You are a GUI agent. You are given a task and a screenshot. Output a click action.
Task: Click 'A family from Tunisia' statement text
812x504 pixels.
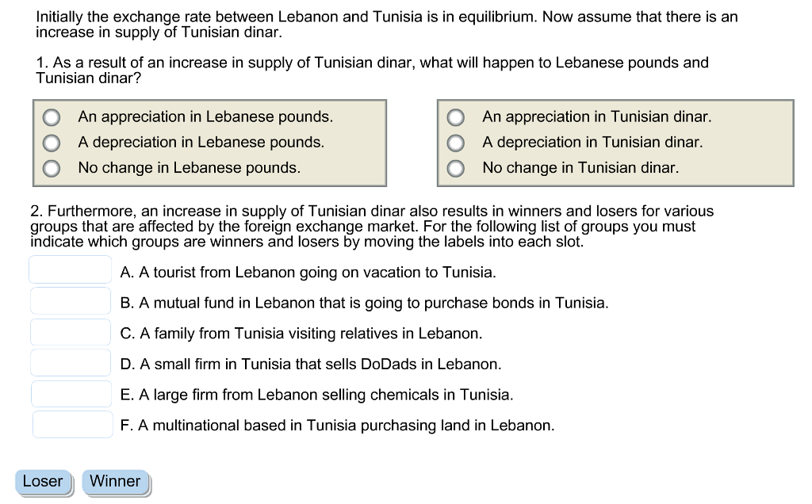pyautogui.click(x=301, y=334)
